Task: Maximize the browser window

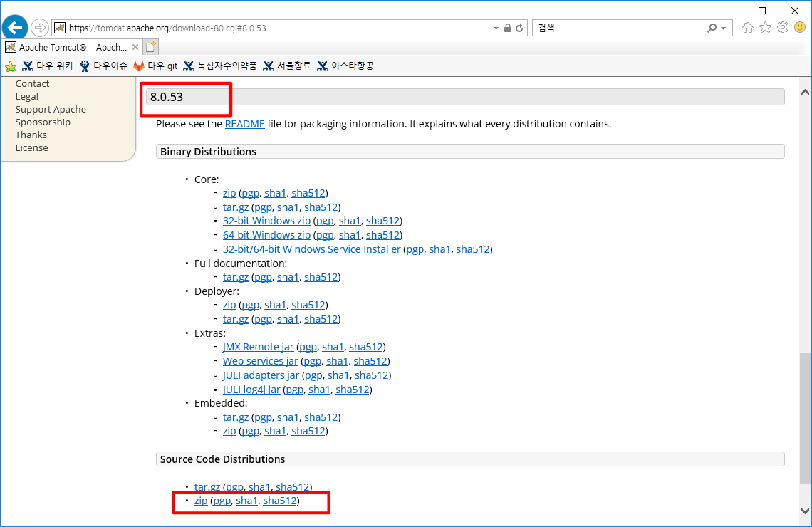Action: coord(762,11)
